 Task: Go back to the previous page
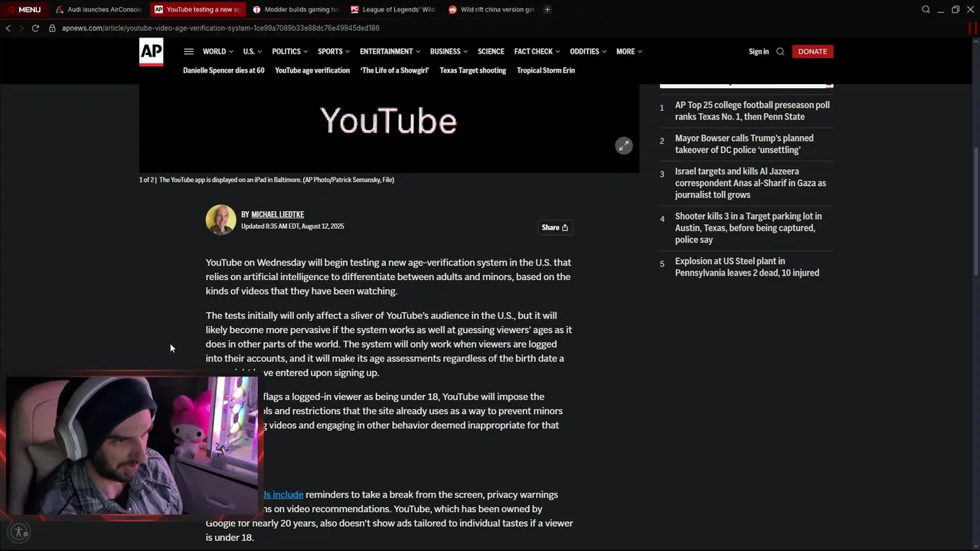pyautogui.click(x=8, y=28)
